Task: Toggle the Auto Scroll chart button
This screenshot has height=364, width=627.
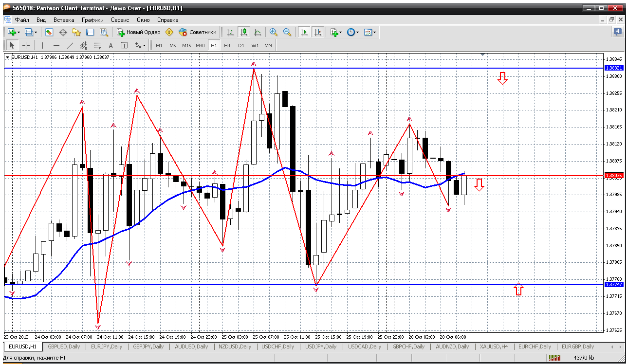Action: (x=304, y=32)
